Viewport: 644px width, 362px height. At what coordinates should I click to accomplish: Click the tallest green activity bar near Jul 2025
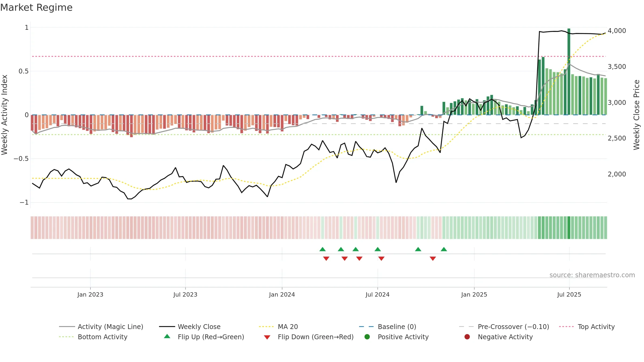click(569, 72)
